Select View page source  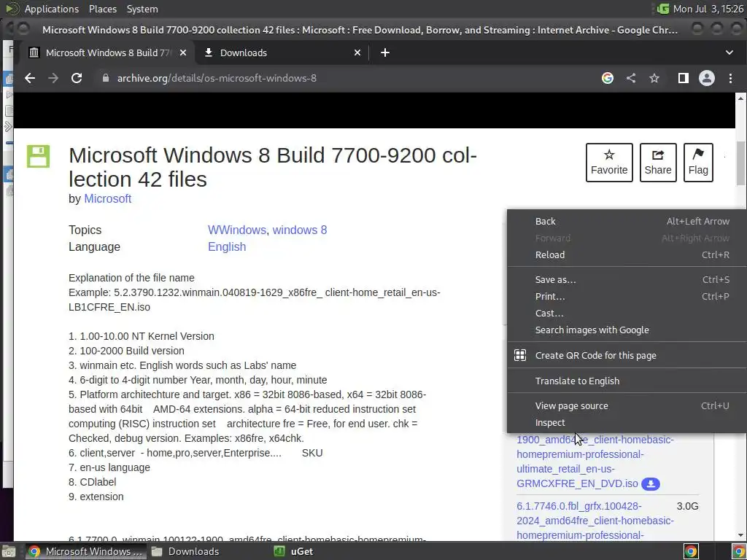coord(627,405)
